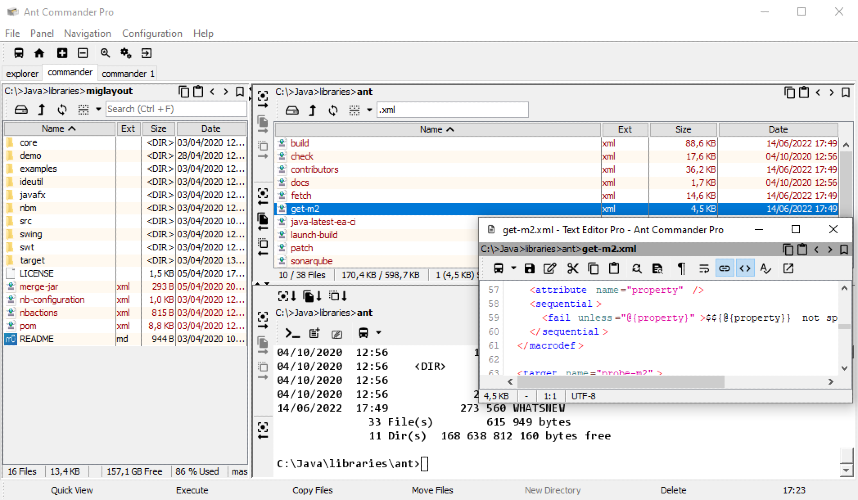Copy the miglayout panel path
The width and height of the screenshot is (858, 500).
point(184,92)
